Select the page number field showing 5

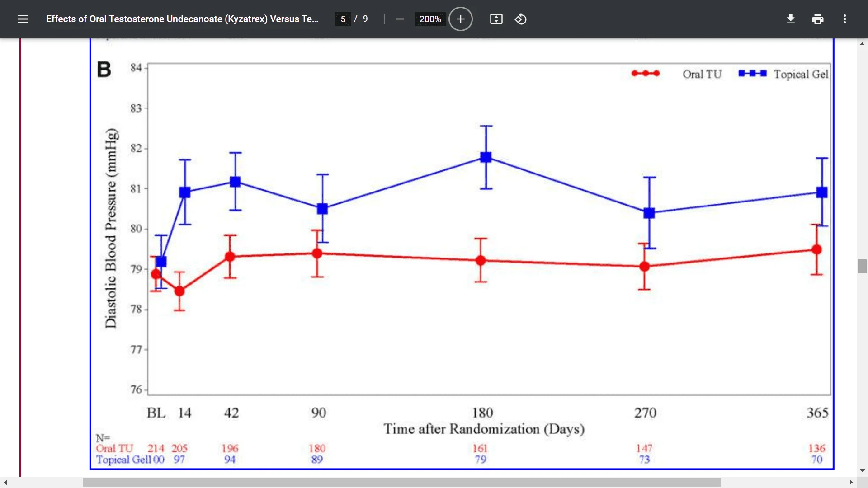343,19
